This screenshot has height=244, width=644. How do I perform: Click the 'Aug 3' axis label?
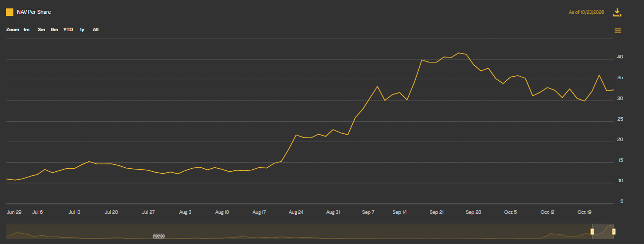click(185, 212)
